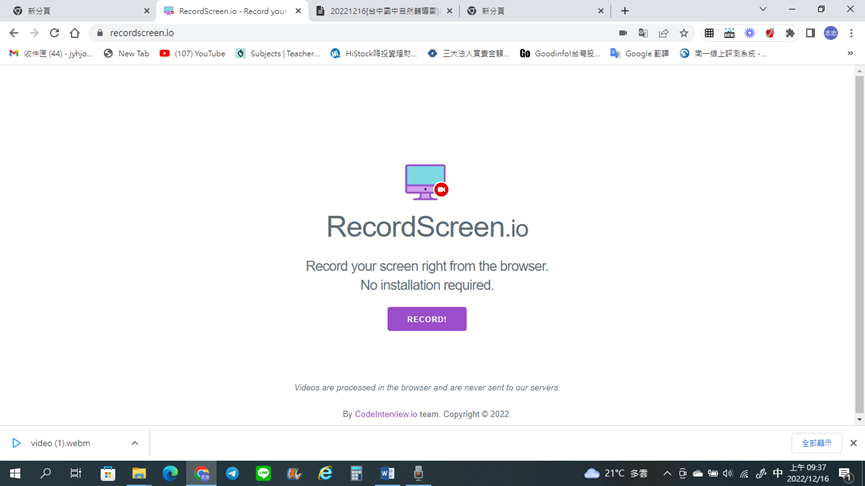Click the camera indicator in address bar

coord(623,33)
